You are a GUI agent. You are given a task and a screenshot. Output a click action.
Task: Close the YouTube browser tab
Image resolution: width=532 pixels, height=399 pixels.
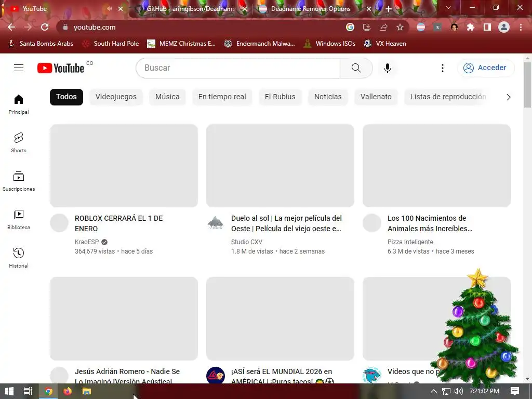[x=121, y=9]
